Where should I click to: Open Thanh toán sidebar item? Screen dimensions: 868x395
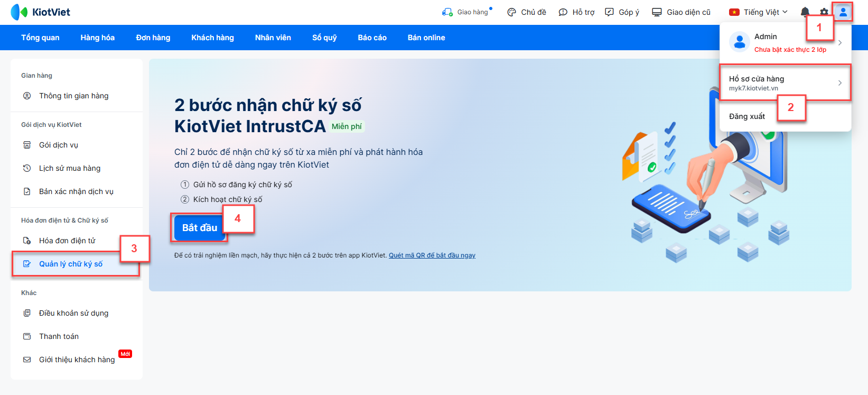coord(77,336)
